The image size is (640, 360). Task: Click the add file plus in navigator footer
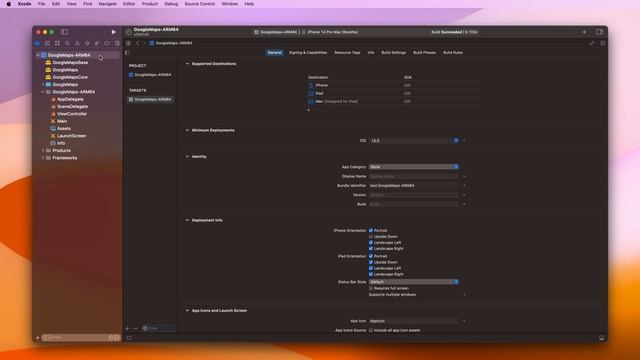tap(38, 338)
